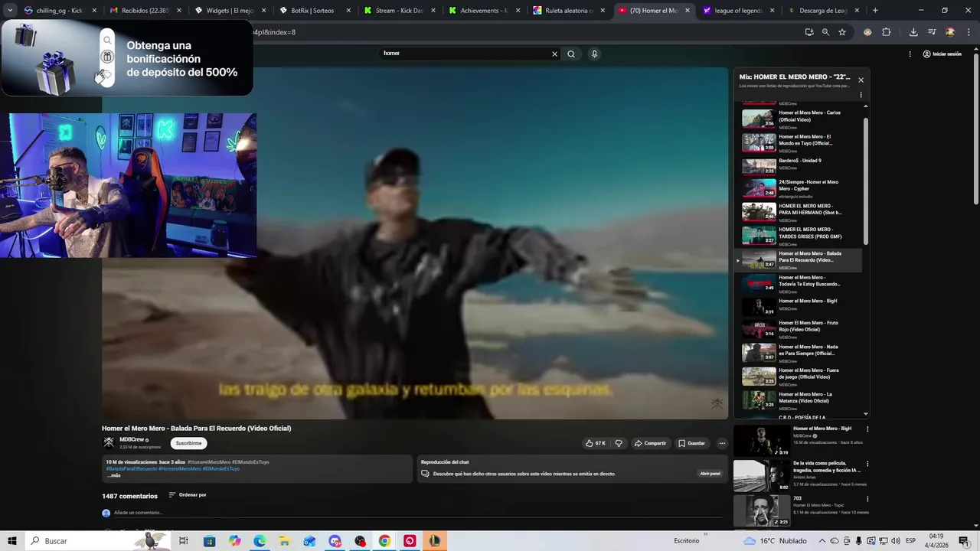Open the tab search chevron at top-left
The image size is (980, 551).
coord(10,11)
